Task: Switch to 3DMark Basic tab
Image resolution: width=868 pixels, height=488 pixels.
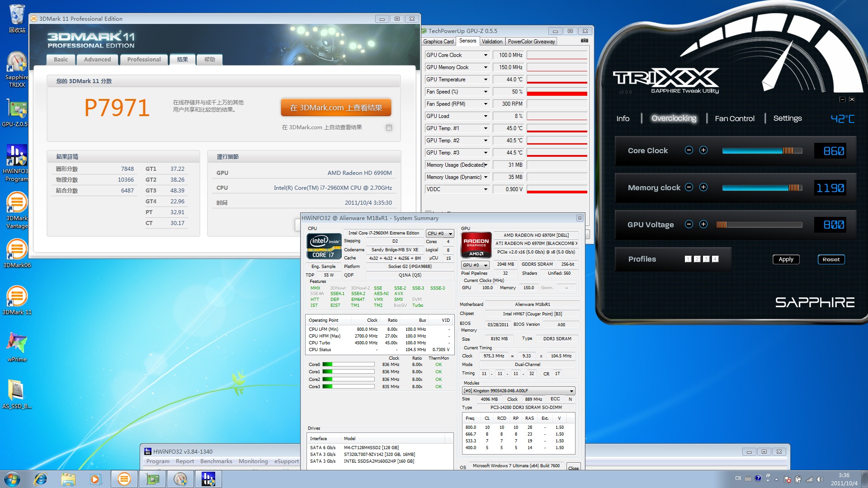Action: click(x=61, y=59)
